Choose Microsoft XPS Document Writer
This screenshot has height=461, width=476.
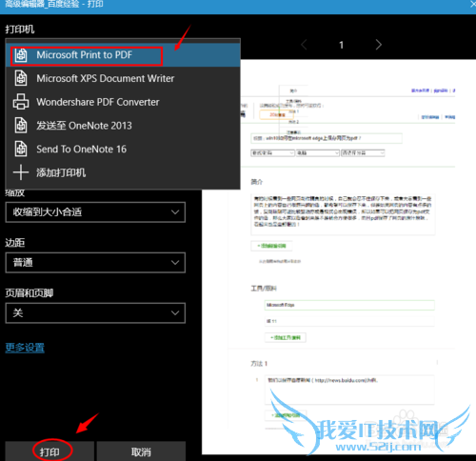[123, 78]
